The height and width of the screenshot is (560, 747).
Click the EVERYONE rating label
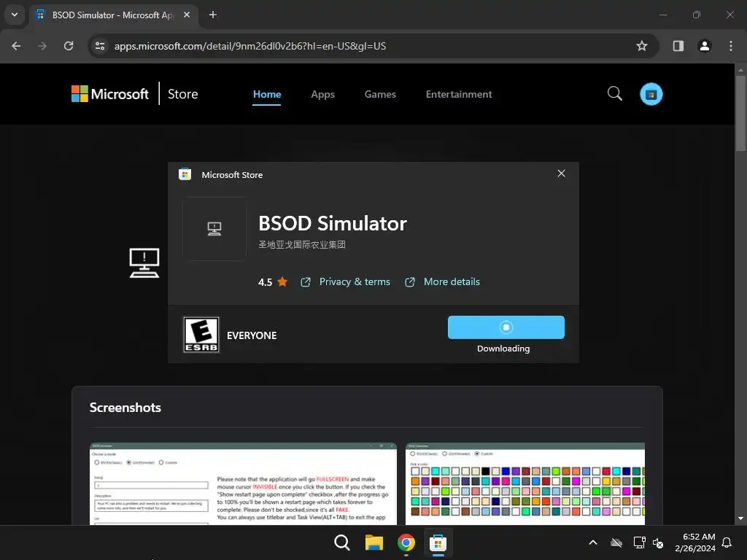click(252, 335)
